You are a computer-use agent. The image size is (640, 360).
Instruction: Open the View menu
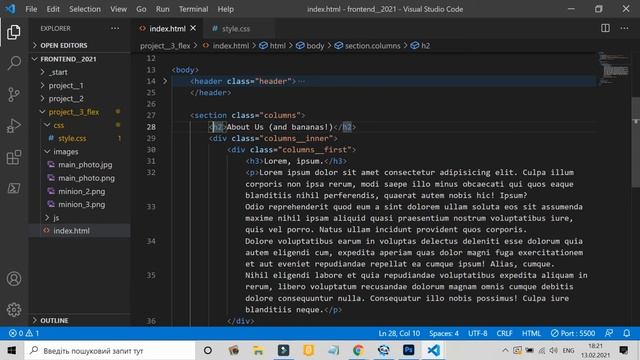coord(118,9)
